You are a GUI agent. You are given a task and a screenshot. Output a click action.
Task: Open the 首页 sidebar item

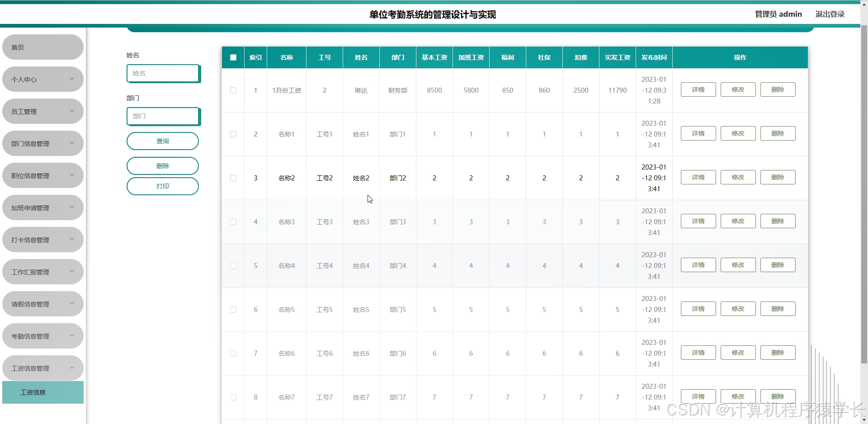click(43, 47)
